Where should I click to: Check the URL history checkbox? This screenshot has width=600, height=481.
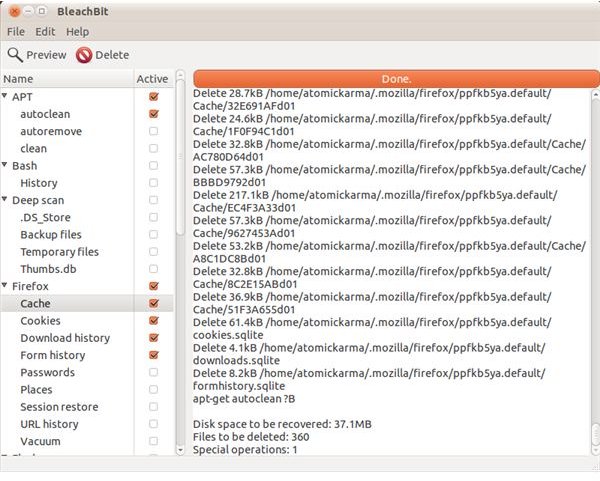click(x=153, y=424)
